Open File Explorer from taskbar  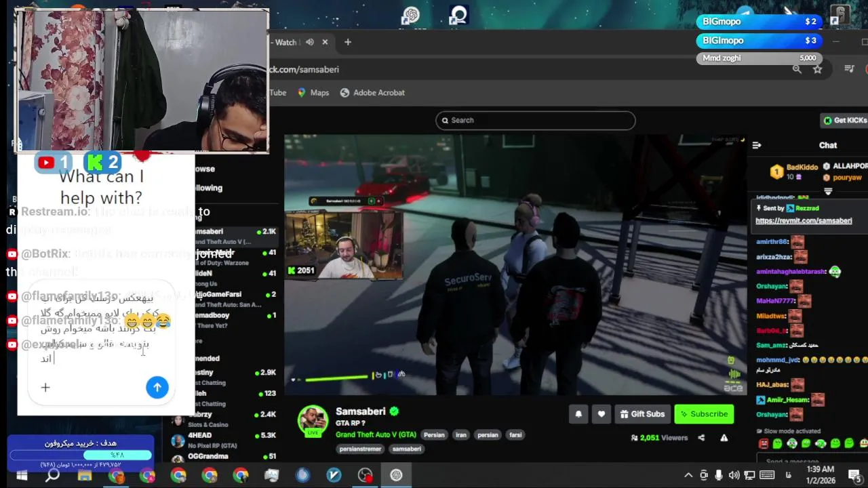click(x=85, y=475)
